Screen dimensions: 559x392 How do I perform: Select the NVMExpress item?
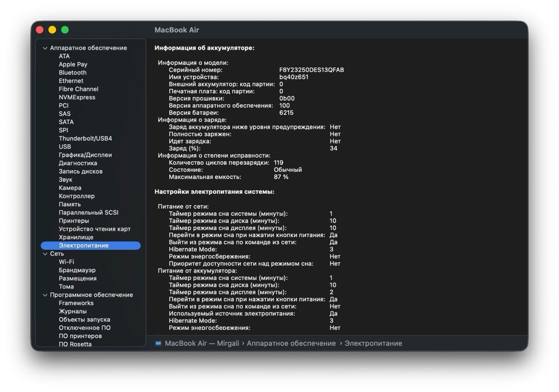click(x=77, y=97)
